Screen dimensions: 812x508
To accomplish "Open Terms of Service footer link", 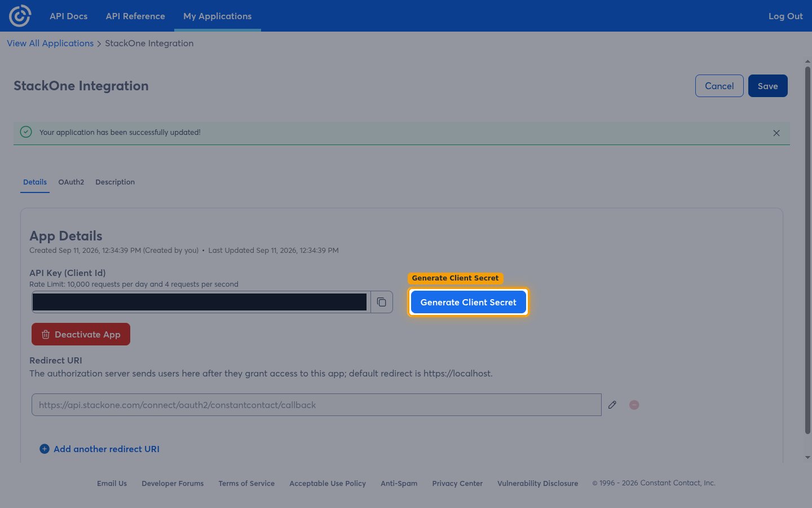I will tap(246, 483).
